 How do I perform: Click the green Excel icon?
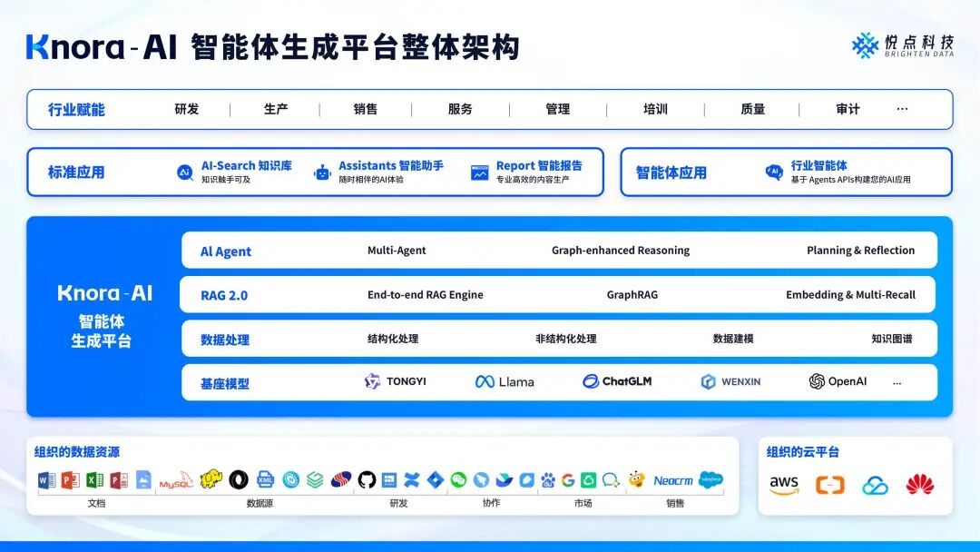[x=94, y=480]
